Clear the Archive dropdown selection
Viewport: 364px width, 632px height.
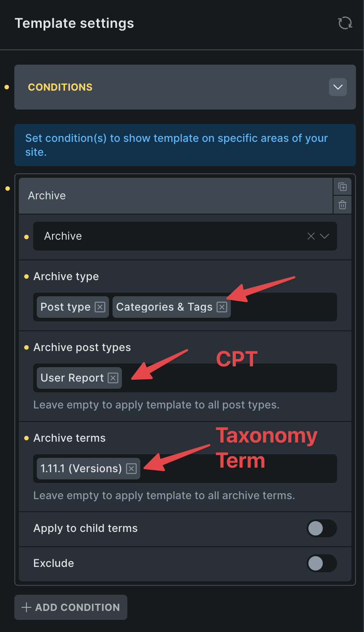[x=311, y=236]
